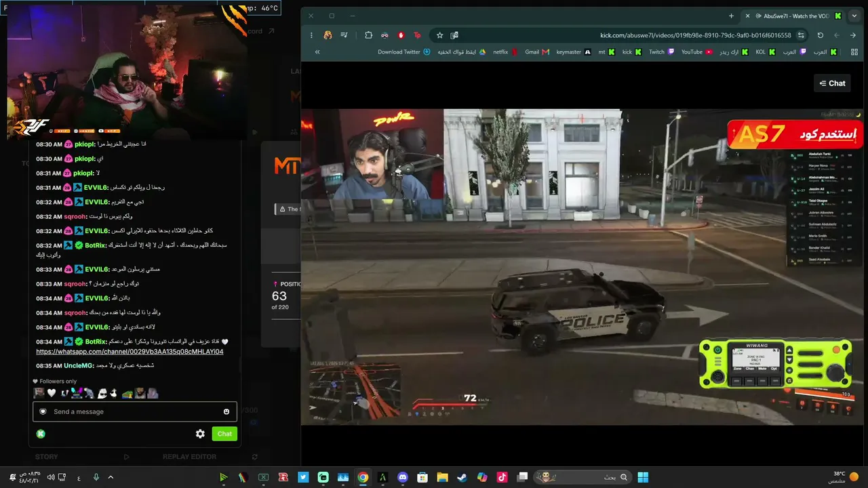The width and height of the screenshot is (868, 488).
Task: Open Microsoft Store from the taskbar
Action: click(422, 477)
